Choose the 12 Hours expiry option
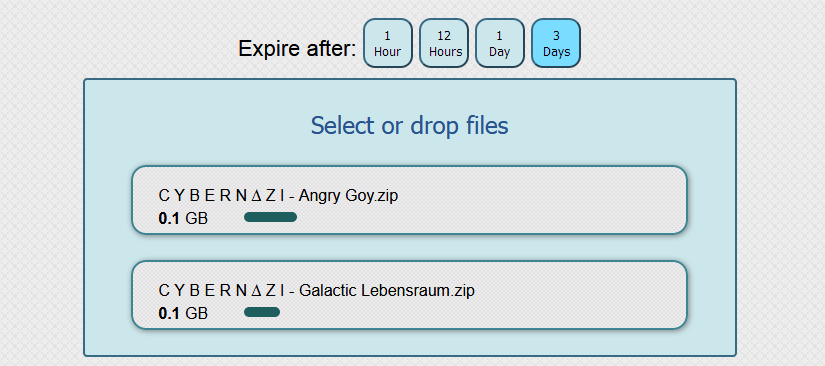825x366 pixels. 444,43
